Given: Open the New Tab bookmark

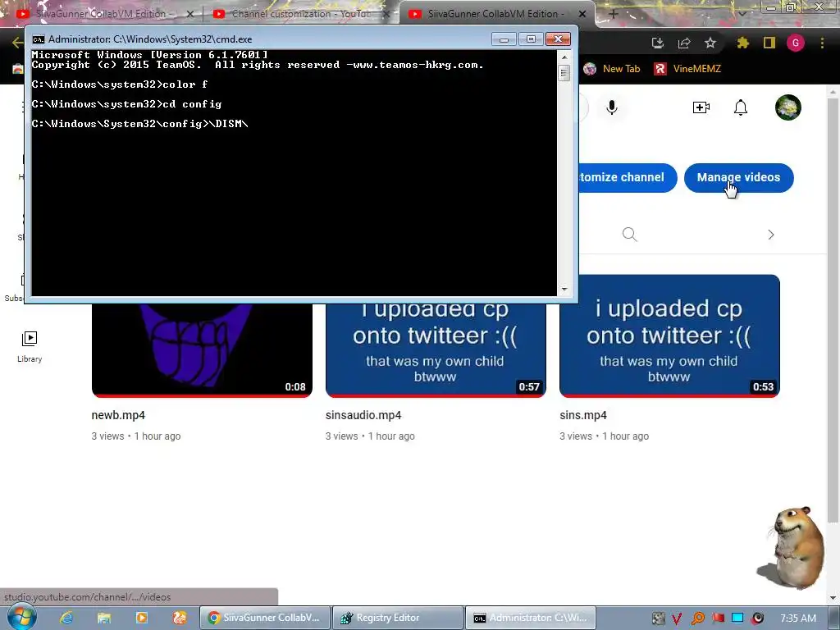Looking at the screenshot, I should (612, 69).
